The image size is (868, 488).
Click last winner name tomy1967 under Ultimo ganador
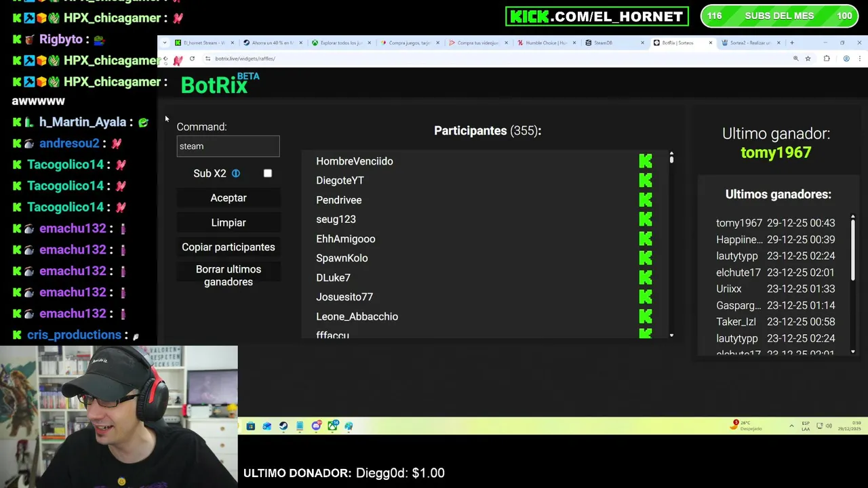(776, 152)
